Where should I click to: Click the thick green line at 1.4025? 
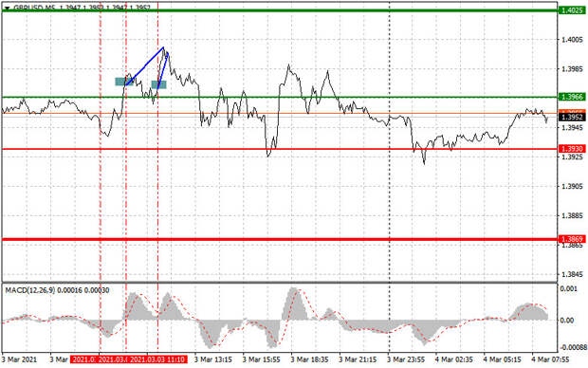tap(280, 10)
